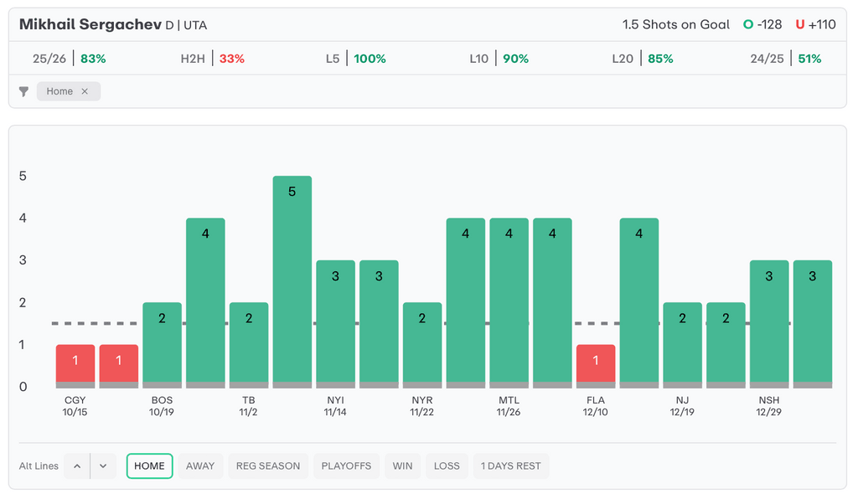858x504 pixels.
Task: Click the filter funnel icon
Action: tap(23, 91)
